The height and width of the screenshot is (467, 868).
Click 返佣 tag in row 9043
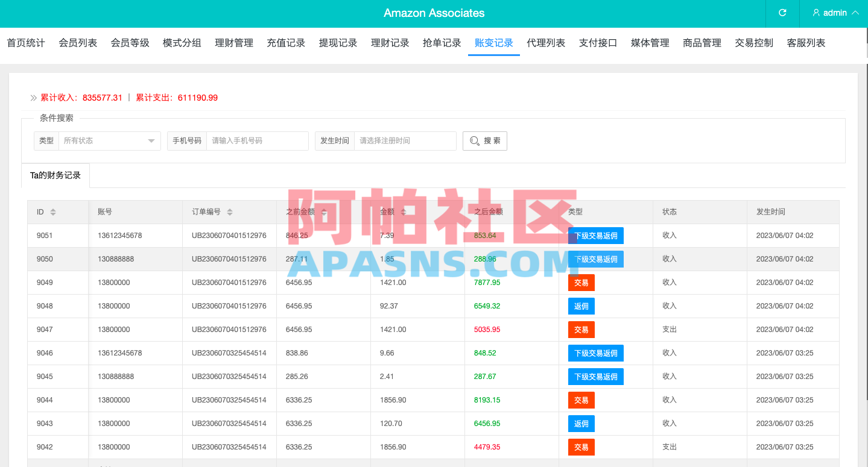(x=581, y=424)
